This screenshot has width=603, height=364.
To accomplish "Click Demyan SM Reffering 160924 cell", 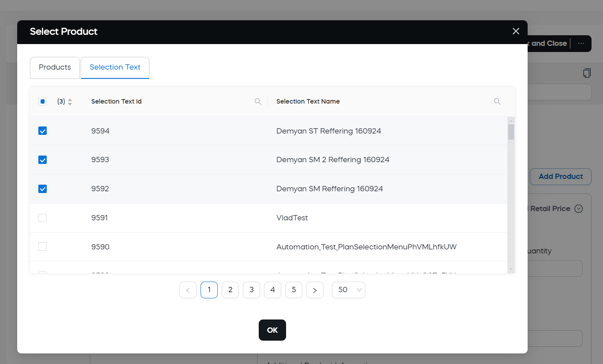I will pos(330,189).
